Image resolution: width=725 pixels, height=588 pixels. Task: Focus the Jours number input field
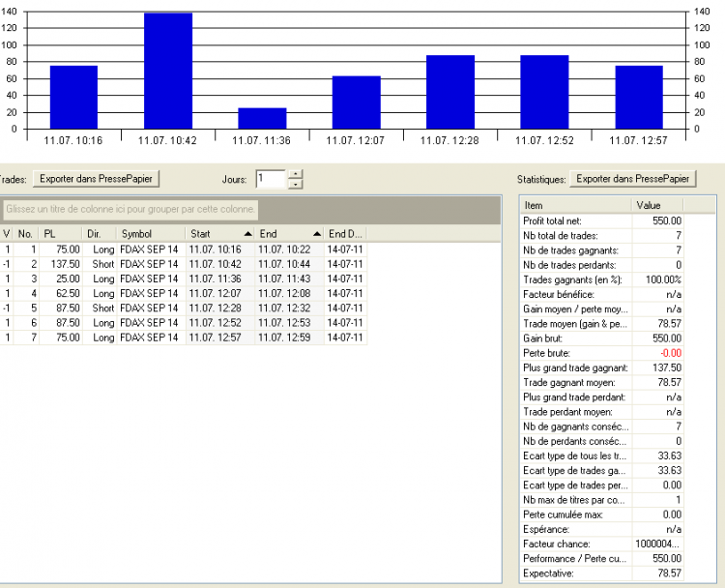pos(271,179)
